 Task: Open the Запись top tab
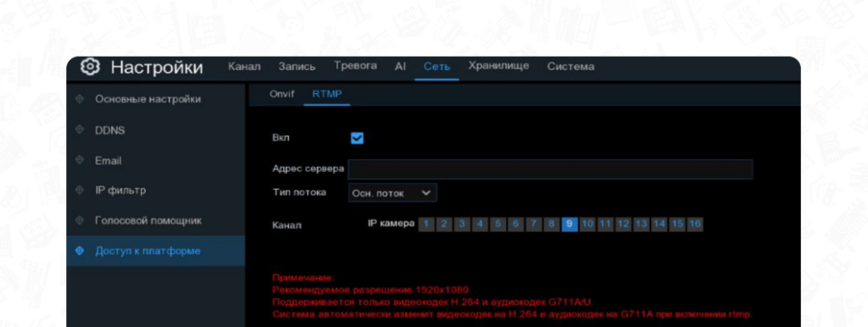[297, 66]
